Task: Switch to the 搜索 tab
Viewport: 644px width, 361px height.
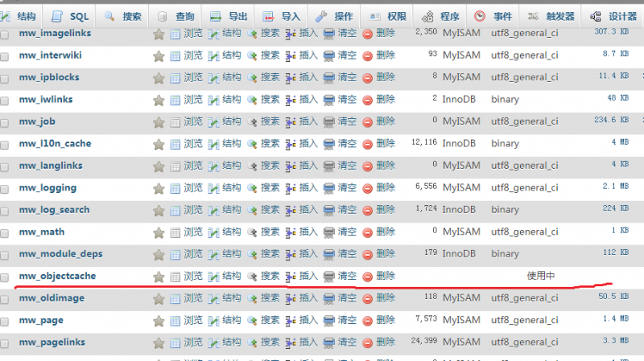Action: click(123, 16)
